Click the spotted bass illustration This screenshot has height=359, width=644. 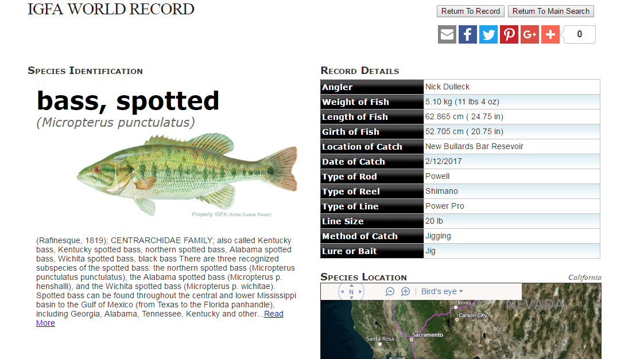coord(187,173)
